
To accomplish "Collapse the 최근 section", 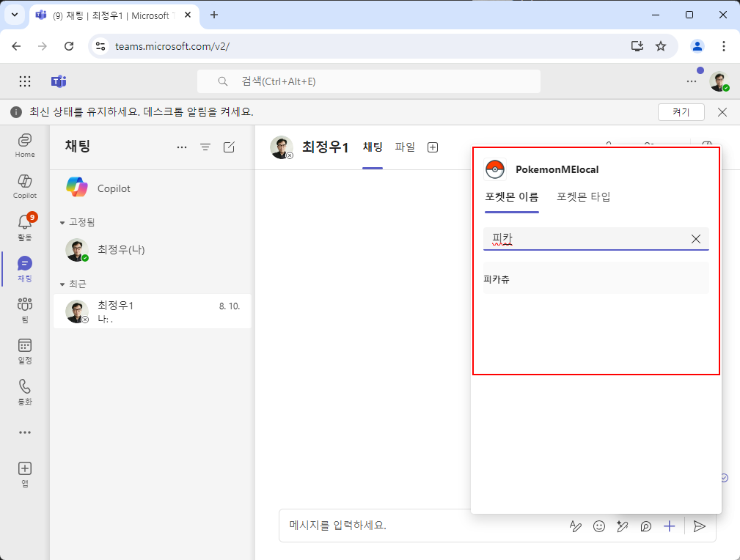I will click(x=62, y=284).
